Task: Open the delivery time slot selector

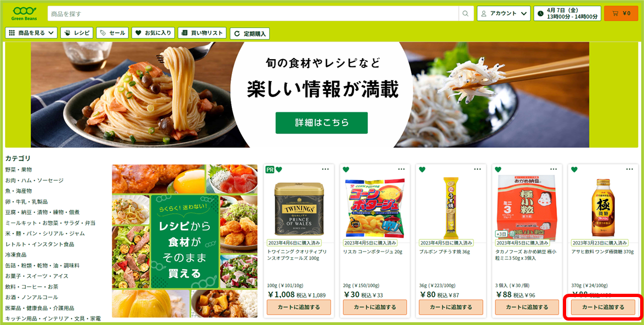Action: click(567, 13)
